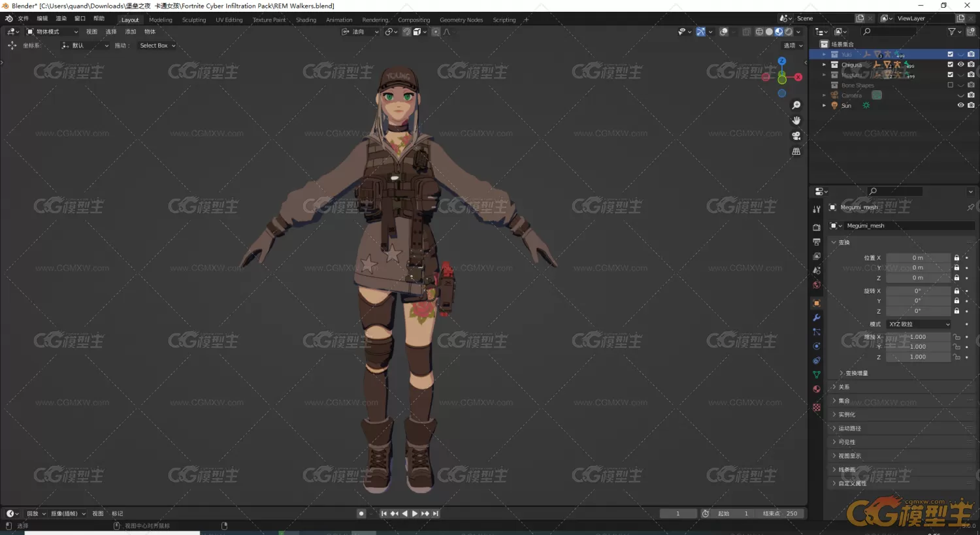980x535 pixels.
Task: Open the Tool properties tab icon
Action: coord(816,210)
